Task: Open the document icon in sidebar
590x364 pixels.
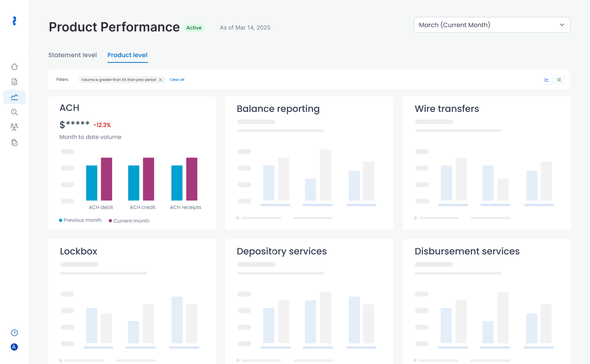Action: click(x=14, y=82)
